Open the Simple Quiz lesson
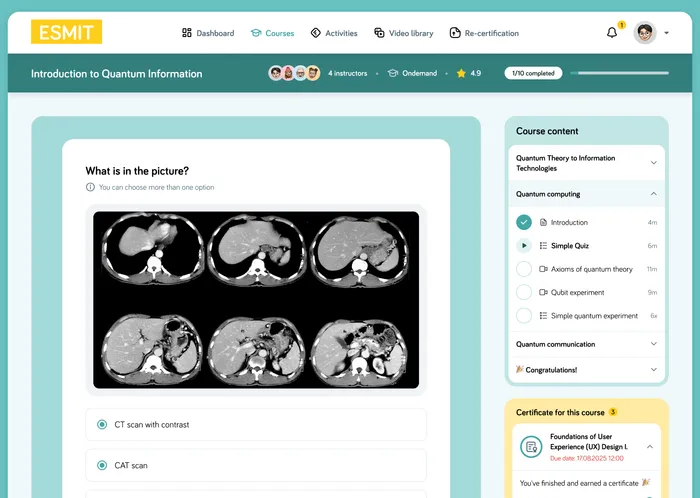 [570, 245]
